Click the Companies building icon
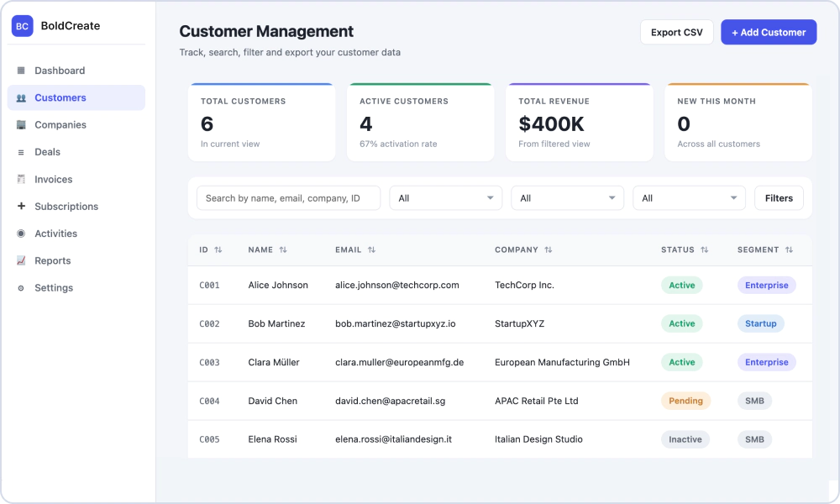 point(21,125)
